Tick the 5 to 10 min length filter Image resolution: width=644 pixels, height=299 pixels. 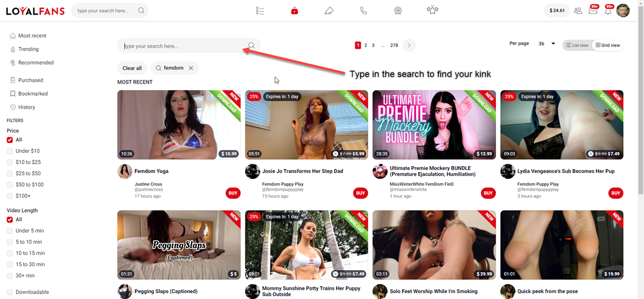pos(10,242)
